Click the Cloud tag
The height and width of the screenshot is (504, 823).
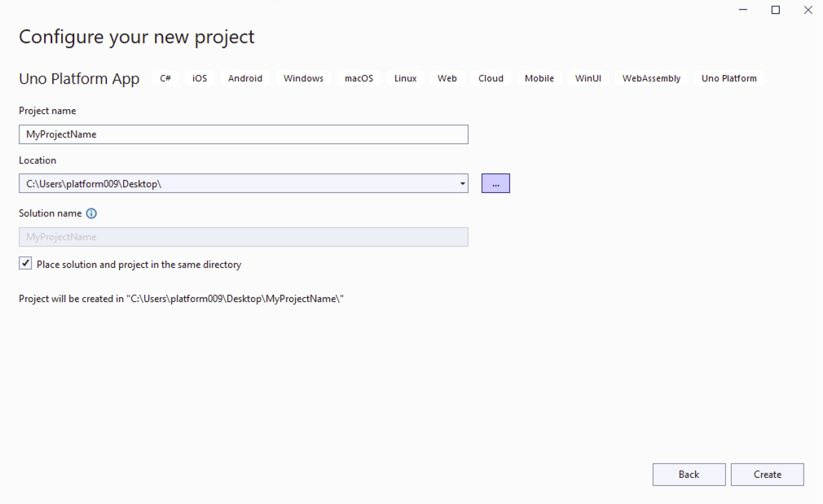point(491,78)
